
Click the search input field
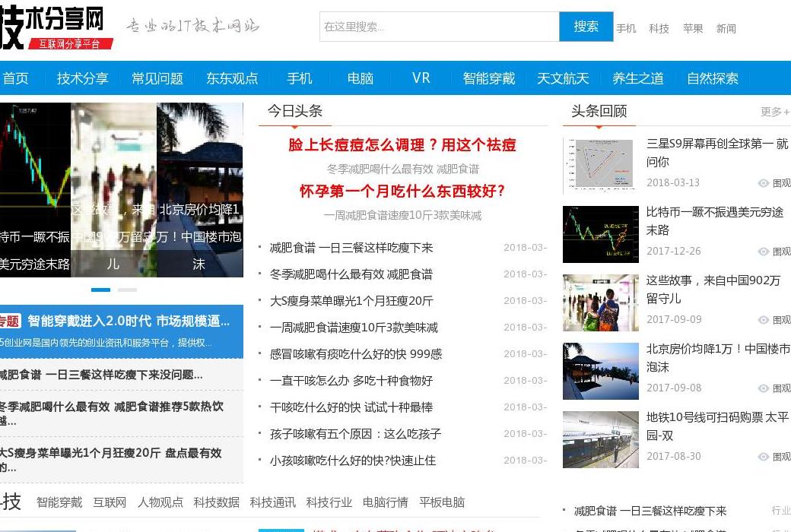tap(439, 27)
